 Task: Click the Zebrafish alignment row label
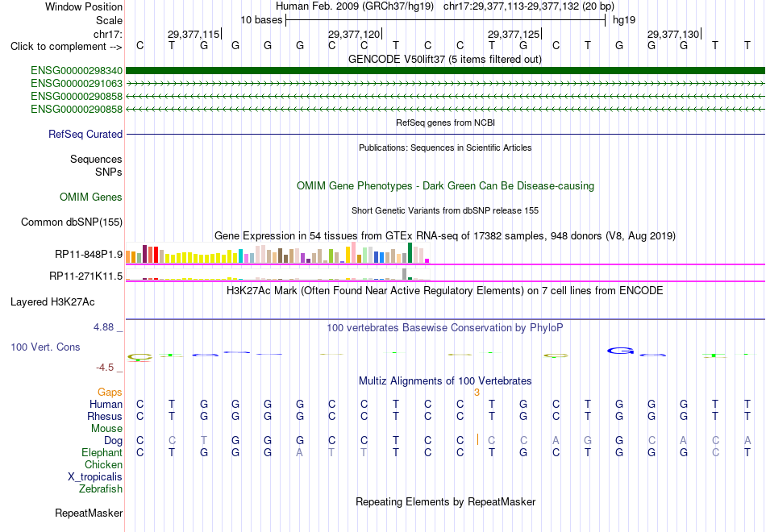(x=101, y=489)
